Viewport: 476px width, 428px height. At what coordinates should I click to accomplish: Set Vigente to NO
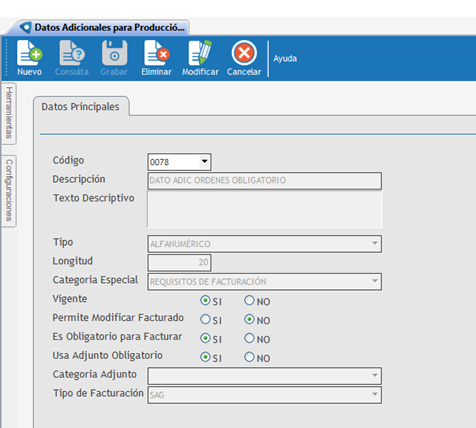249,300
